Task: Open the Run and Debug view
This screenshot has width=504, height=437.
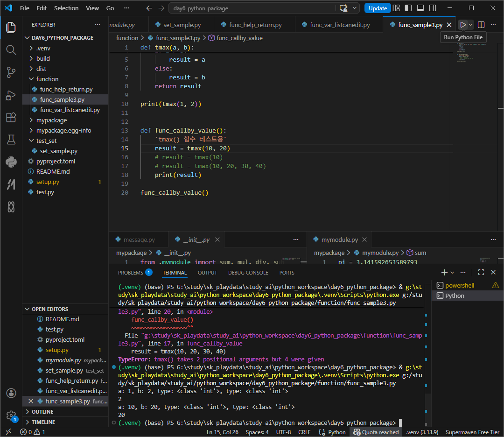Action: coord(11,95)
